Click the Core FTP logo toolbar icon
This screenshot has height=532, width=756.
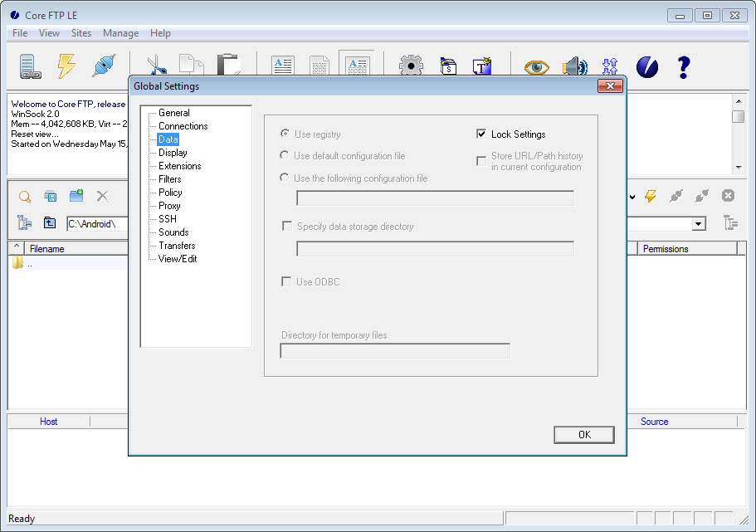click(x=647, y=66)
